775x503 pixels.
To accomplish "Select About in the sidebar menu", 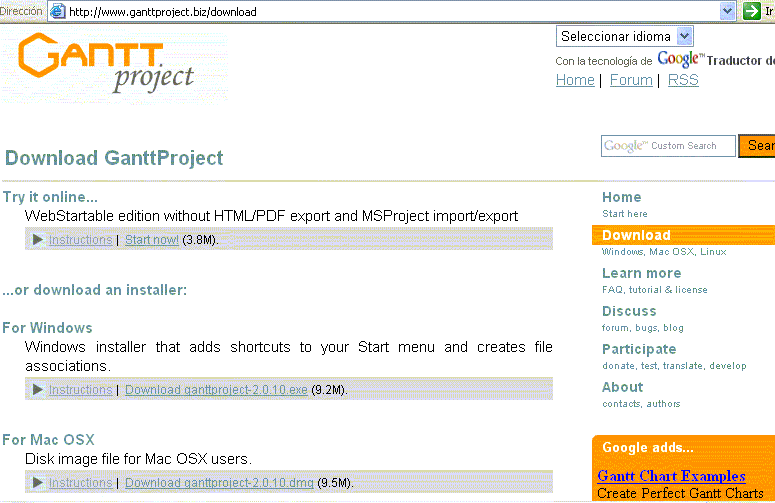I will [623, 387].
